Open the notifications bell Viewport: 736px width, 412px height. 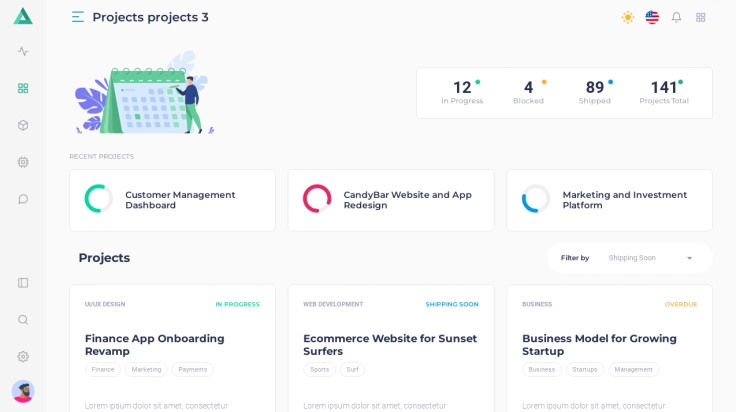pos(676,17)
